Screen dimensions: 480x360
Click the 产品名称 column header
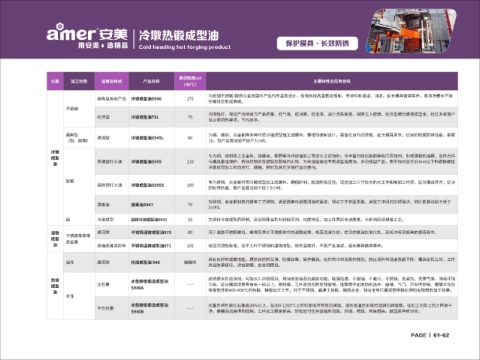pyautogui.click(x=151, y=81)
